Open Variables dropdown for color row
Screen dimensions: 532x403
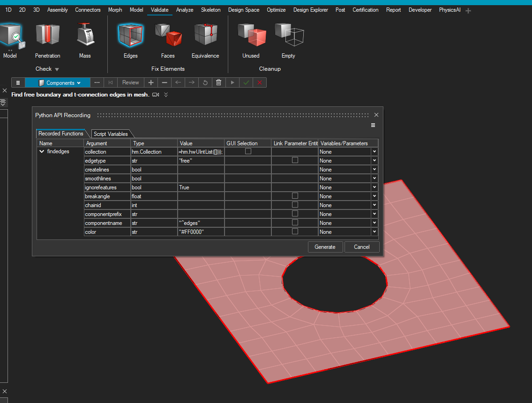point(375,231)
